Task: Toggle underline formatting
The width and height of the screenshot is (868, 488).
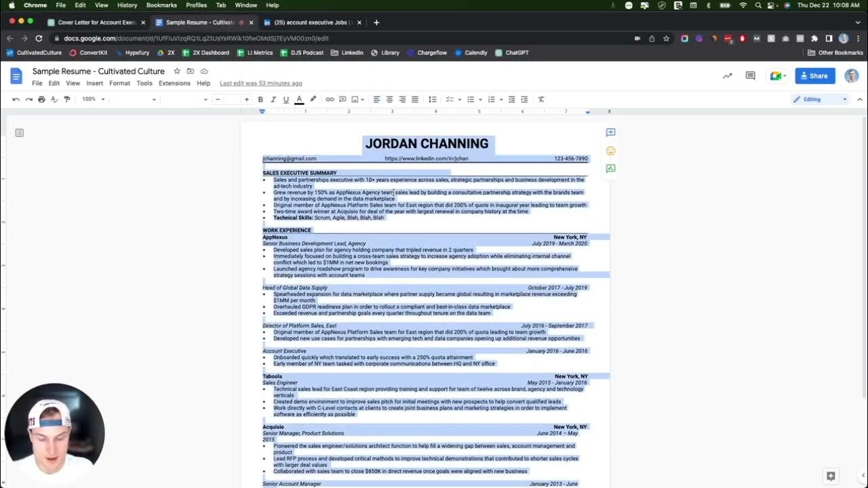Action: [x=285, y=100]
